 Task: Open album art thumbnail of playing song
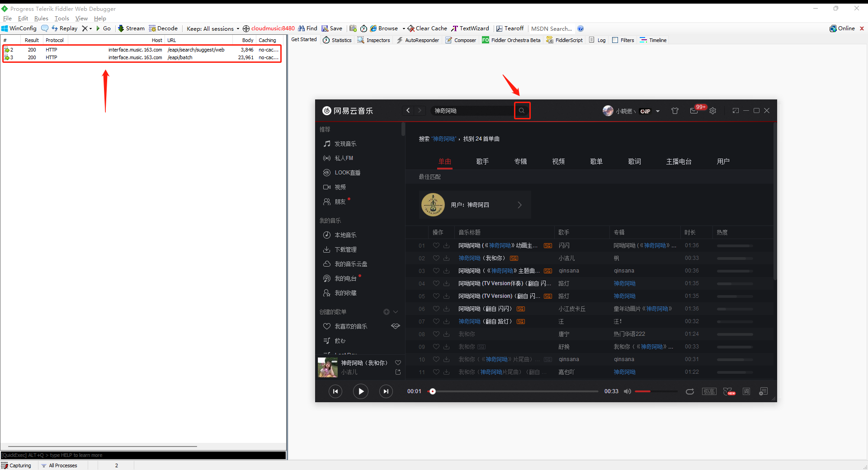[x=328, y=367]
